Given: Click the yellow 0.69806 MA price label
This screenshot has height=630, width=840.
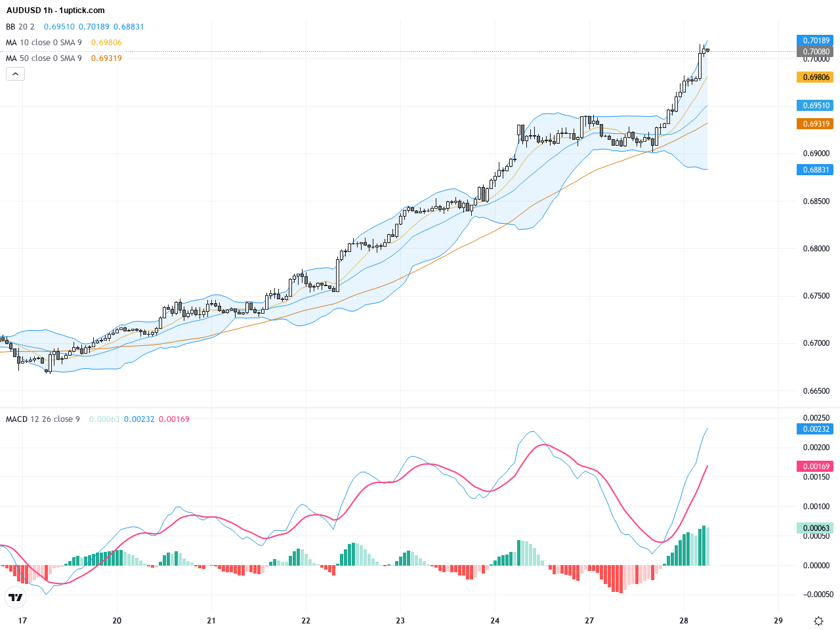Looking at the screenshot, I should 815,77.
